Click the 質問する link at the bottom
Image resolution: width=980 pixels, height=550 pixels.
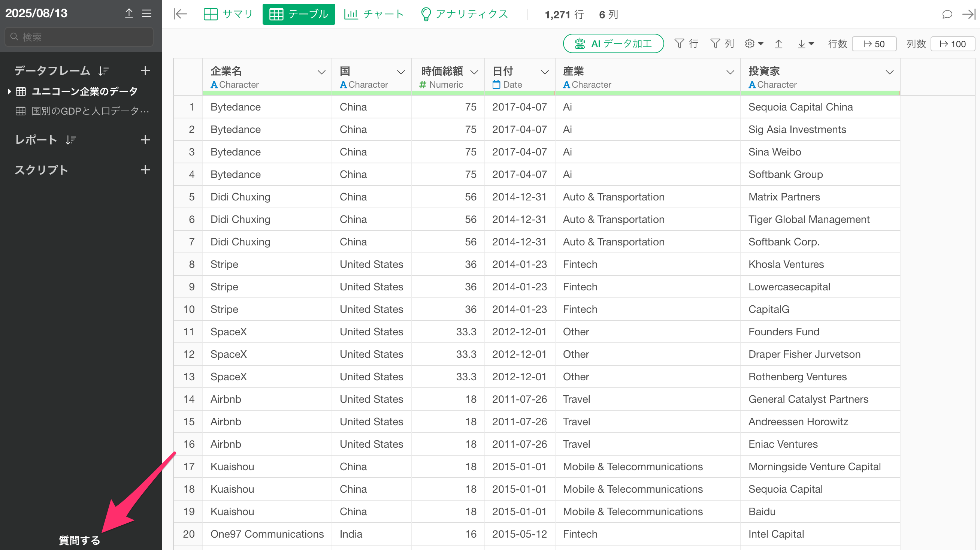79,540
